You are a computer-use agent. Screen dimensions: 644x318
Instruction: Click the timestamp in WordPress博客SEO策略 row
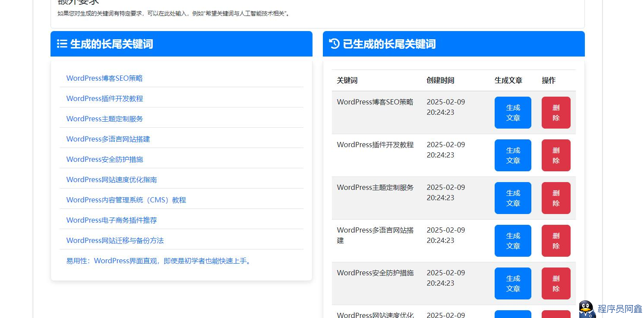point(446,107)
